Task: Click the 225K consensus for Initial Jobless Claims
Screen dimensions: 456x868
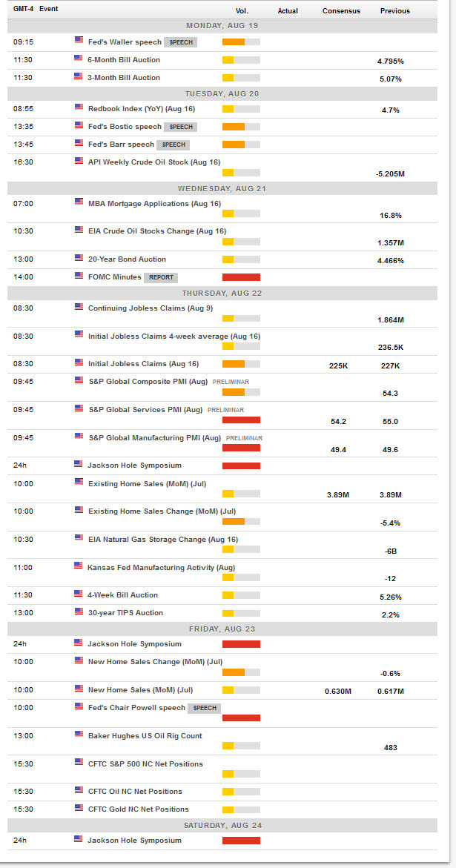Action: [x=339, y=365]
